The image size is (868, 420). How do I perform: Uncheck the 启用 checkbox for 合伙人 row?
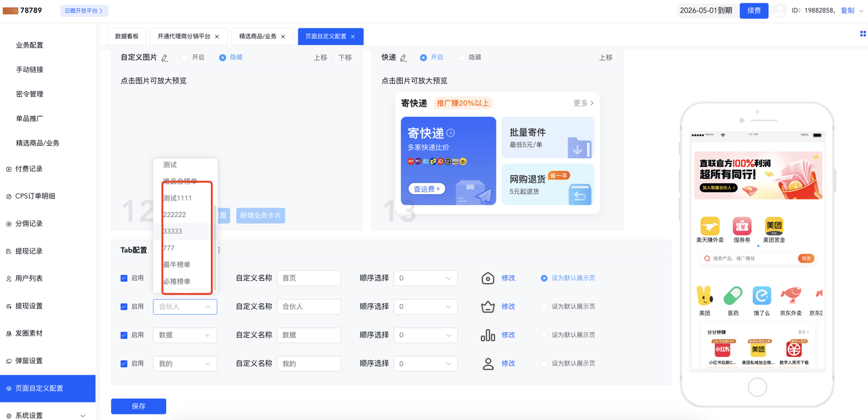click(x=124, y=307)
